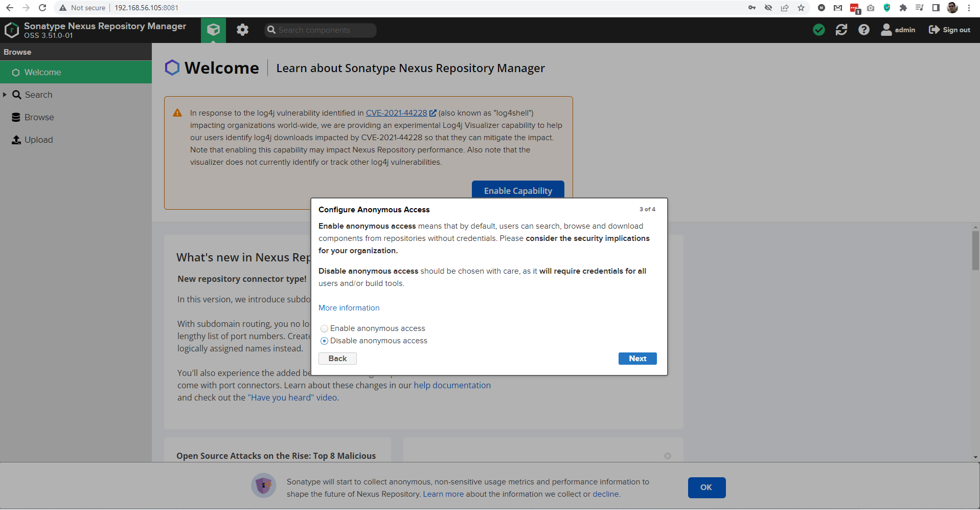Click the Chrome profile avatar
980x510 pixels.
pos(952,8)
